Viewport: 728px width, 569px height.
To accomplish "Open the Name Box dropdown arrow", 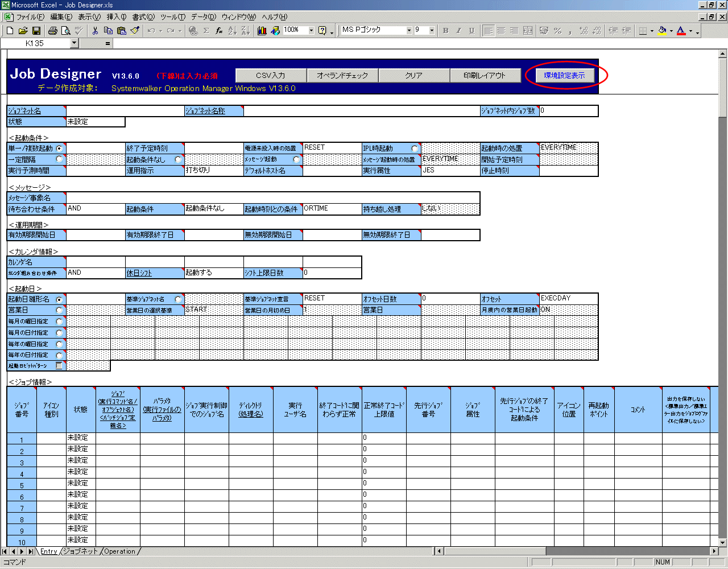I will click(x=74, y=43).
